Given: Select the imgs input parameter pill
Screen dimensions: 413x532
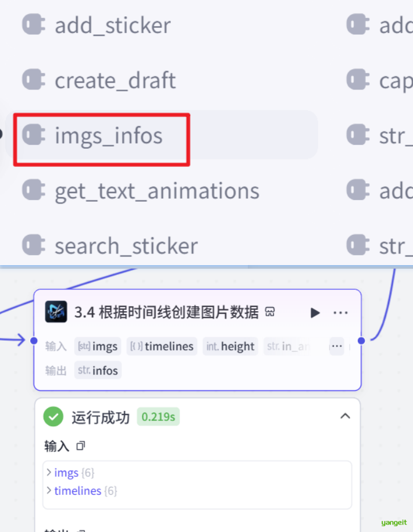Looking at the screenshot, I should click(98, 346).
